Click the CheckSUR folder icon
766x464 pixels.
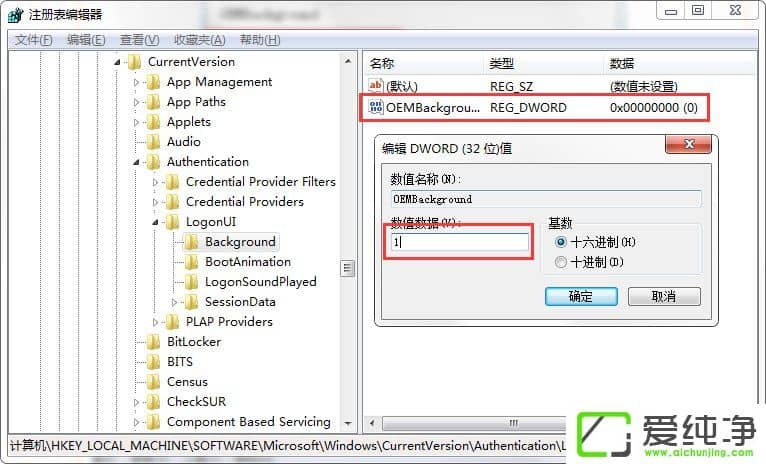(153, 402)
